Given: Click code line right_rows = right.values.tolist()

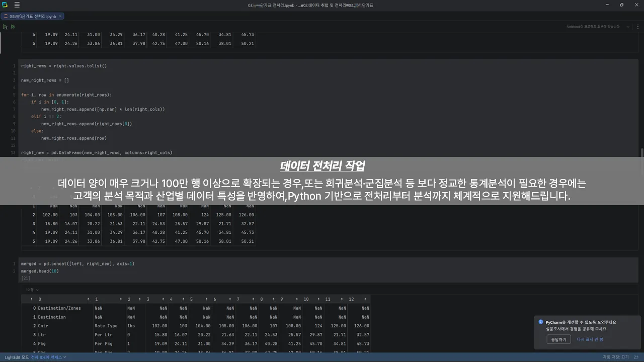Looking at the screenshot, I should coord(64,66).
